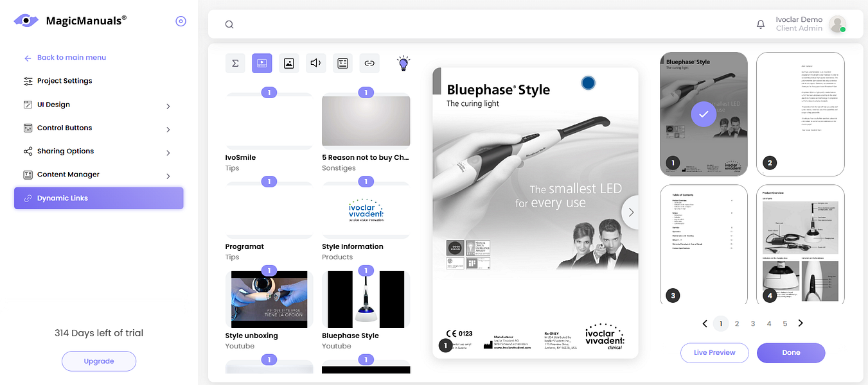This screenshot has width=868, height=385.
Task: Click the circular target icon beside MagicManuals
Action: pos(181,21)
